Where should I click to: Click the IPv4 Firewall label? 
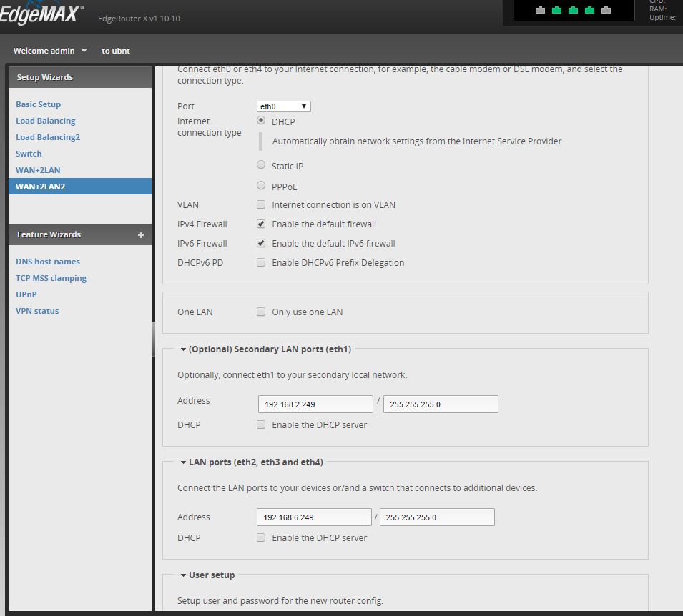tap(202, 224)
